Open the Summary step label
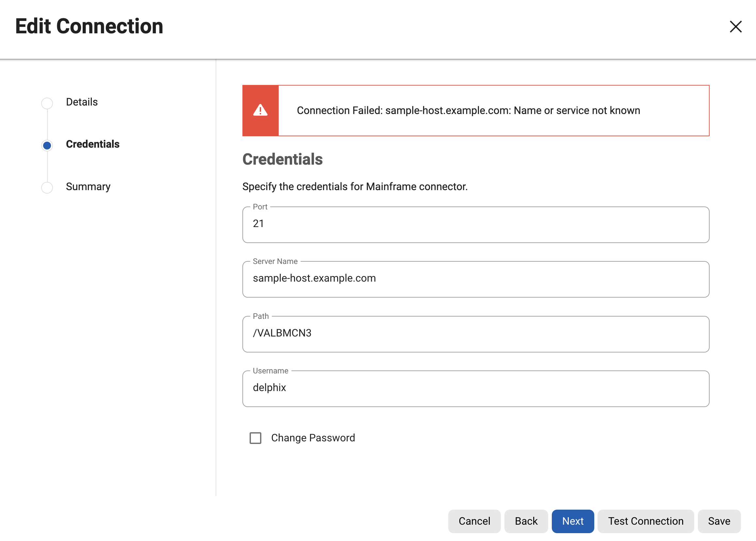Screen dimensions: 756x541 (x=88, y=187)
